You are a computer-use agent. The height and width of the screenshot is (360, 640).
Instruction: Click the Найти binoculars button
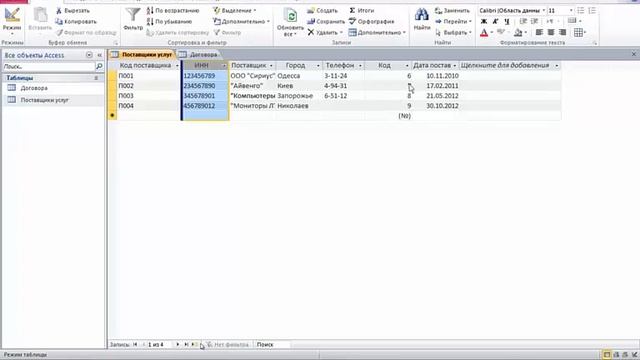point(422,19)
